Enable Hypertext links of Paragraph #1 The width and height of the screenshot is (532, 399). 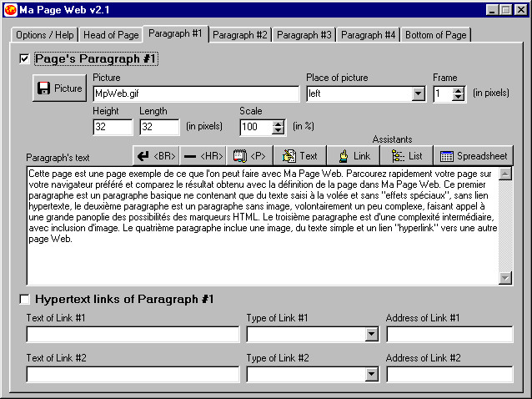click(x=24, y=299)
